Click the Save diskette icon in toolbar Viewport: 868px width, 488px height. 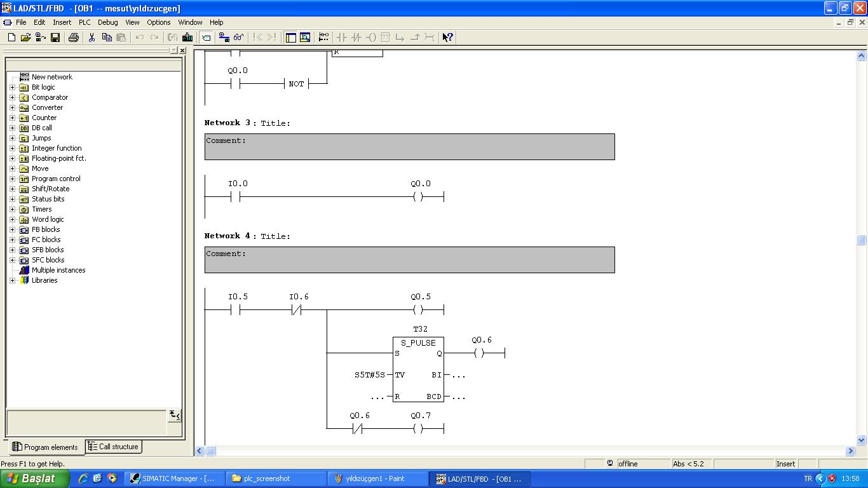tap(55, 37)
